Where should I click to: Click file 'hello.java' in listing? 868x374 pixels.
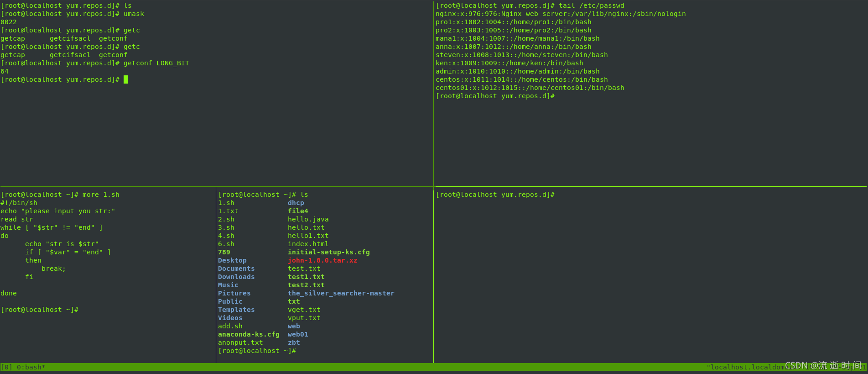[x=308, y=219]
